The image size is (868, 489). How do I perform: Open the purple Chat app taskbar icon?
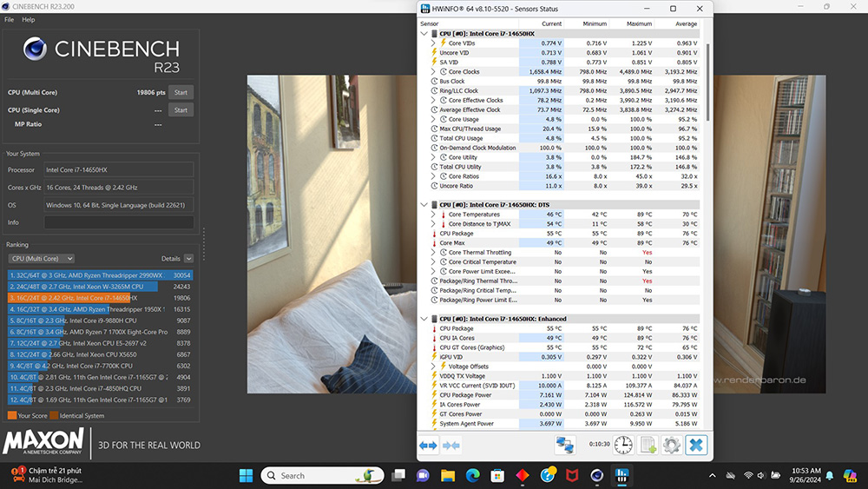423,475
